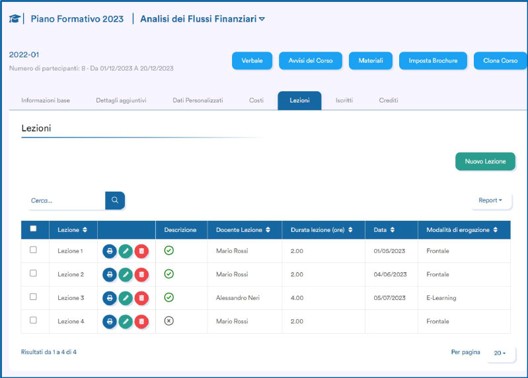Screen dimensions: 528x378
Task: Check the Lezione 3 row checkbox
Action: coord(33,297)
